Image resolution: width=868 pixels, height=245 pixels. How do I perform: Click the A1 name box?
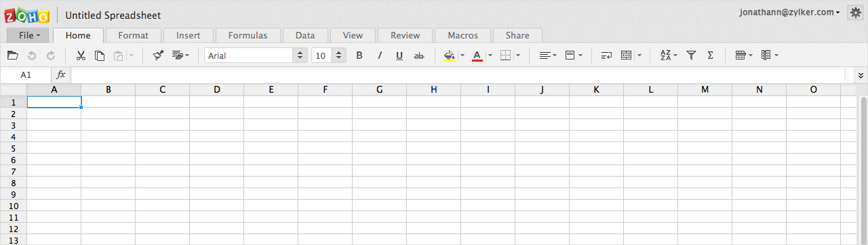tap(26, 75)
